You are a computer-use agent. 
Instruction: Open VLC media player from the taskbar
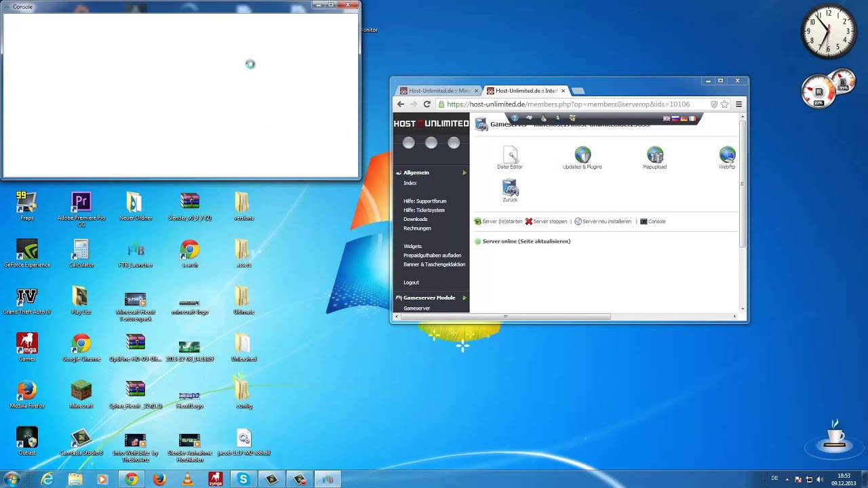187,479
